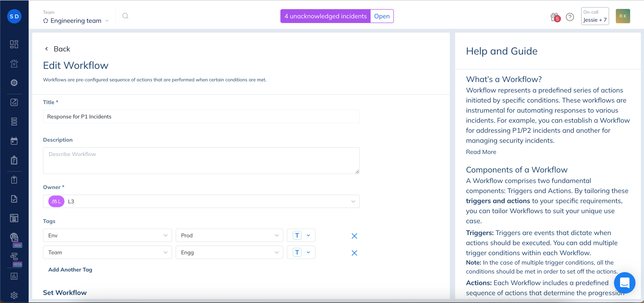Open the bar chart reports icon
Image resolution: width=644 pixels, height=303 pixels.
(14, 276)
